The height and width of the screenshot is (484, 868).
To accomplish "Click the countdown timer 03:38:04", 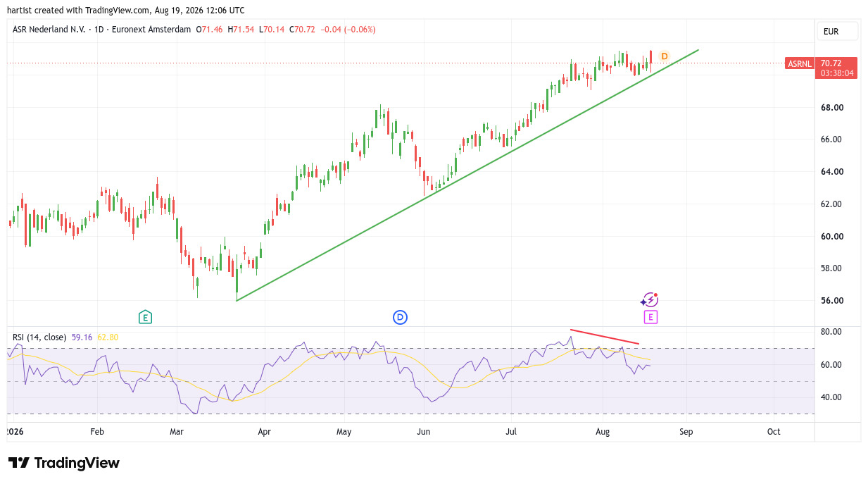I will (837, 73).
